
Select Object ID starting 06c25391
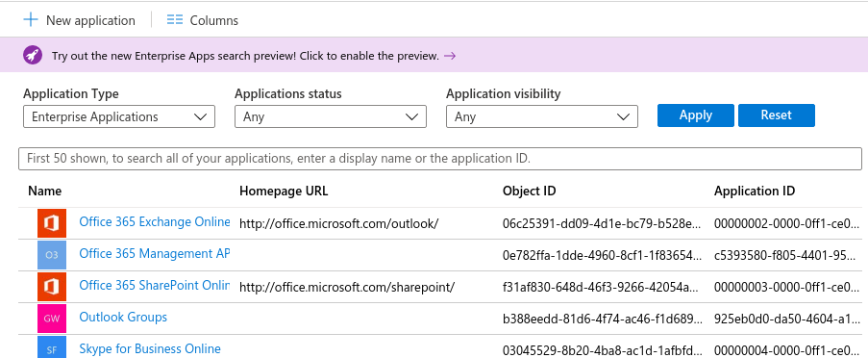click(x=602, y=223)
